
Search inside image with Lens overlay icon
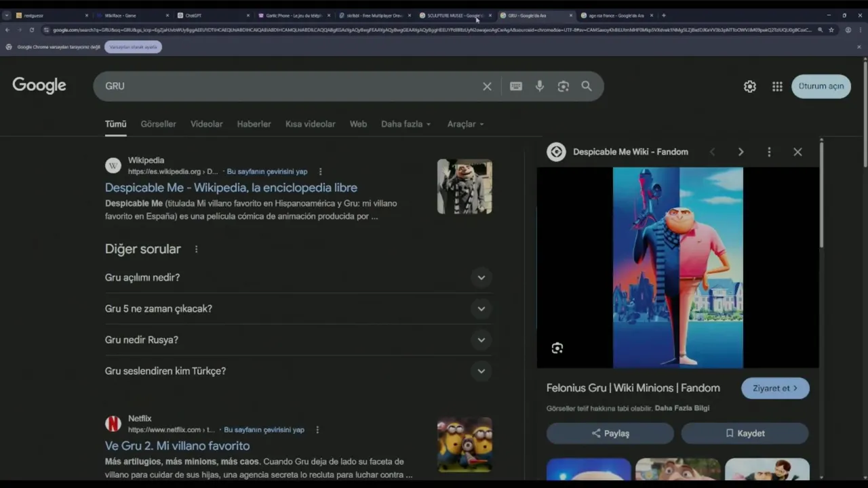[557, 348]
